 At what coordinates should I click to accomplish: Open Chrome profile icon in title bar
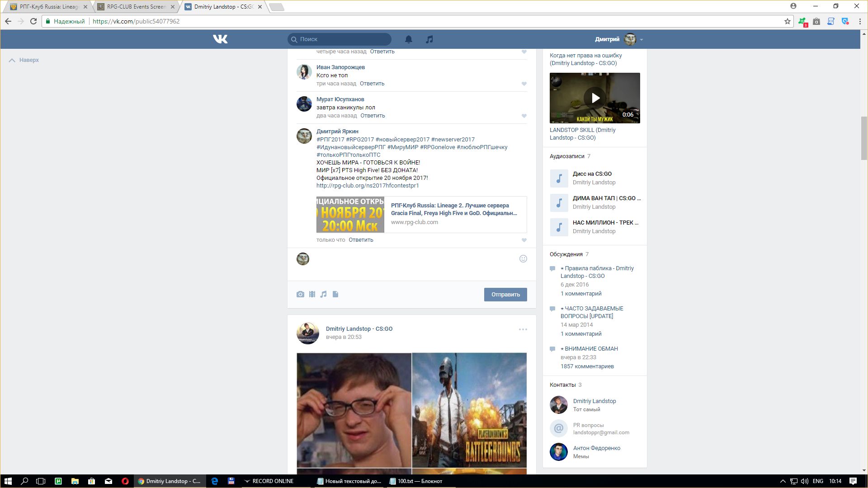pyautogui.click(x=793, y=6)
